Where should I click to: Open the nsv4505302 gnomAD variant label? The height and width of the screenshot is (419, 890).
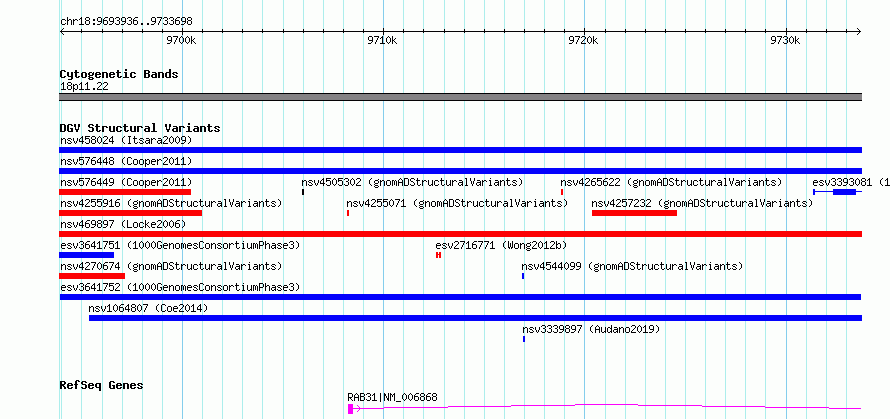click(412, 182)
